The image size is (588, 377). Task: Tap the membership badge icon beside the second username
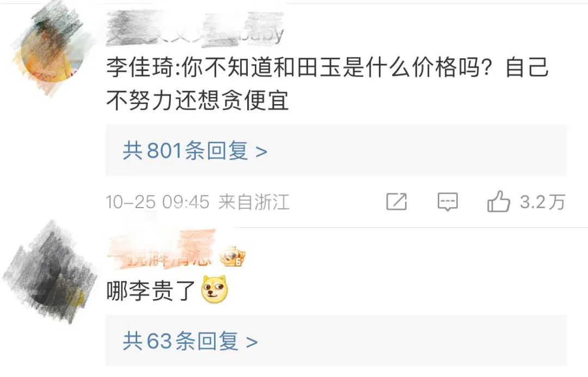232,257
